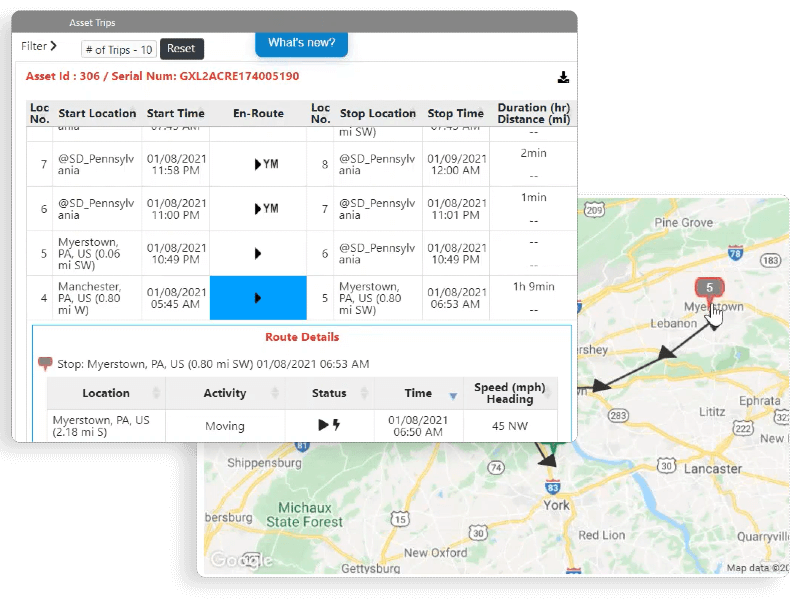Sort by Speed (mph) Heading column

(510, 393)
